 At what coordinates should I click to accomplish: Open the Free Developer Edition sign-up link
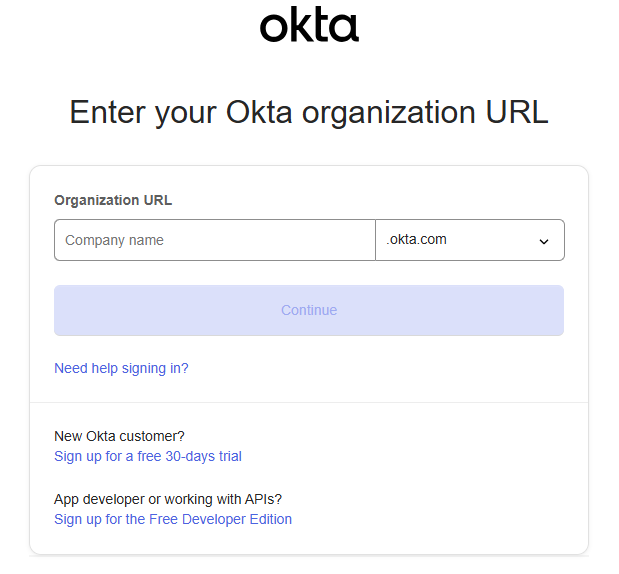click(173, 520)
